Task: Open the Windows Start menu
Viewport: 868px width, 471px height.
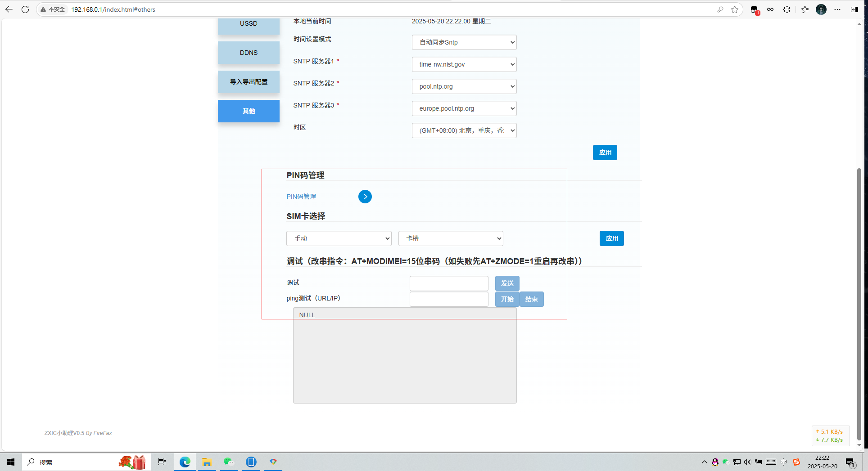Action: [x=11, y=462]
